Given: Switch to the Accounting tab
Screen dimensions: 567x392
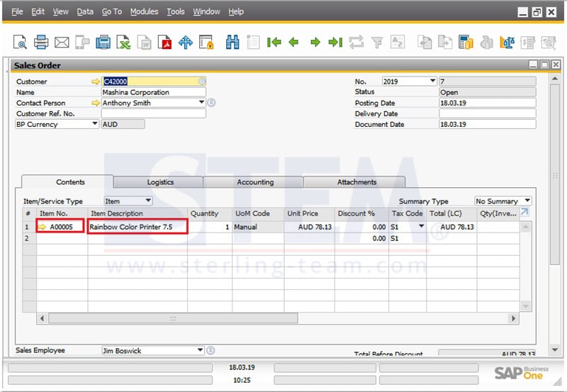Looking at the screenshot, I should [255, 182].
